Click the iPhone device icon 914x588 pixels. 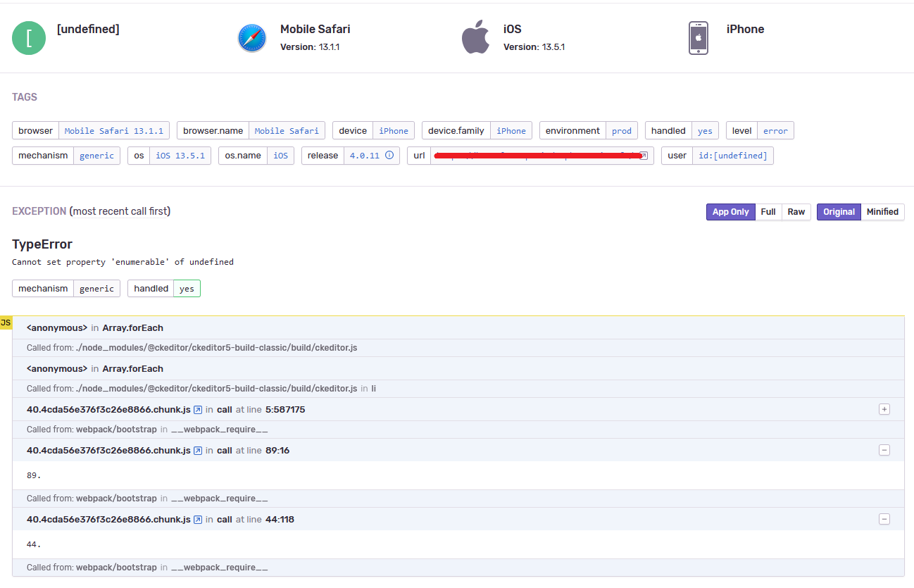(x=698, y=38)
